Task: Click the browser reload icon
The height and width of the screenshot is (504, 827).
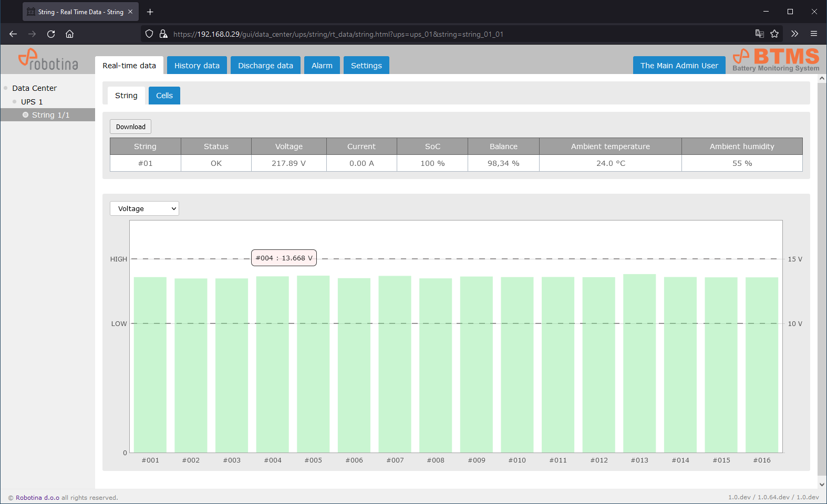Action: (x=51, y=34)
